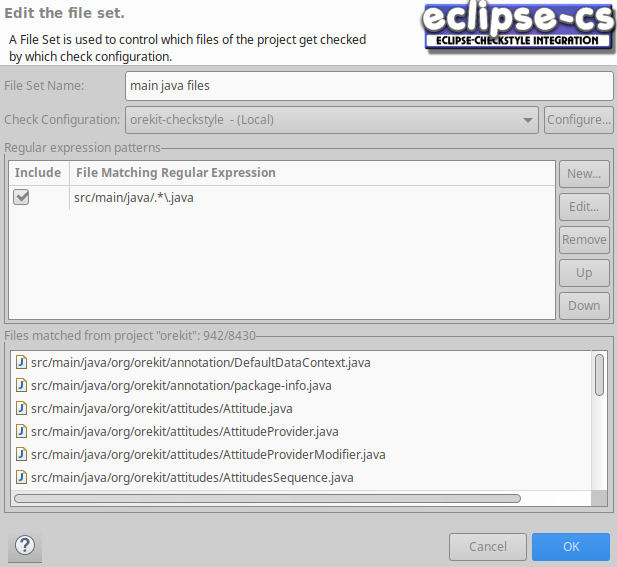Click the AttitudeProviderModifier.java file icon
The height and width of the screenshot is (567, 617).
coord(21,454)
